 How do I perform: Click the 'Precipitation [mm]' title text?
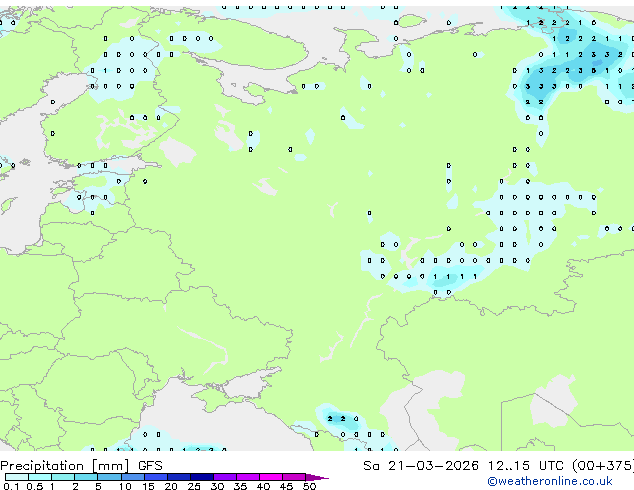pos(65,466)
